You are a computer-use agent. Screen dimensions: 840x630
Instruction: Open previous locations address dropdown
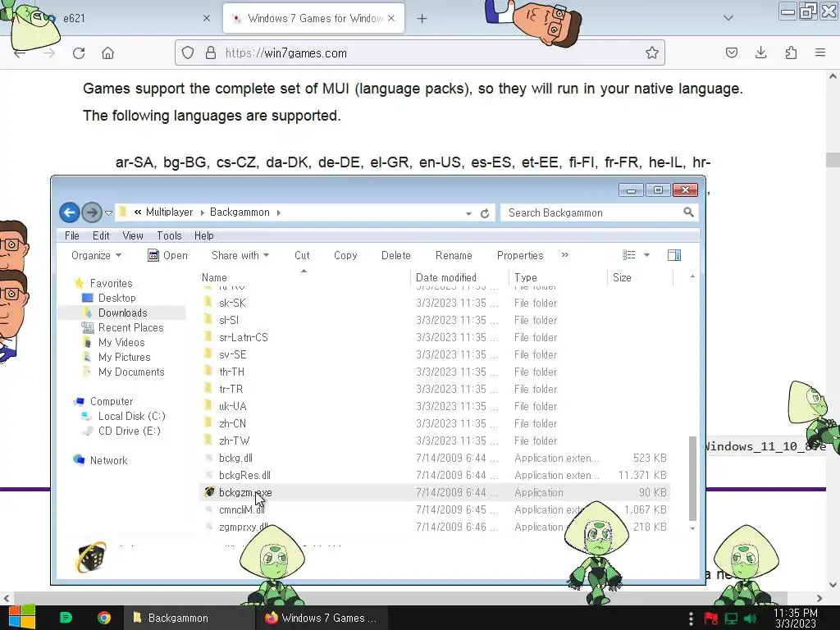(x=468, y=213)
